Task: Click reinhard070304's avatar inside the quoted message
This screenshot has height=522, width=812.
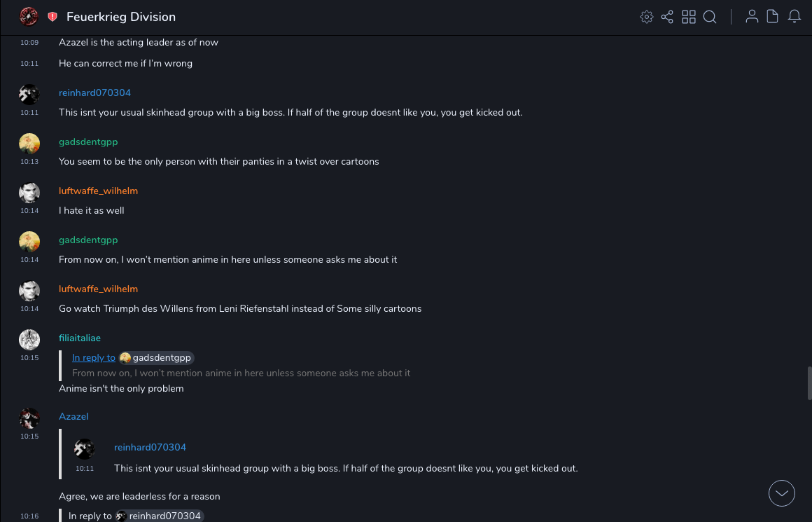Action: tap(85, 449)
